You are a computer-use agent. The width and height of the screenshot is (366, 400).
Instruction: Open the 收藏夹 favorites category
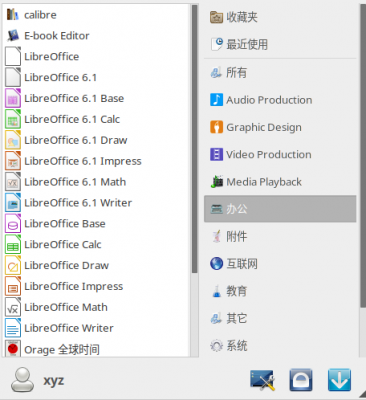pos(280,17)
